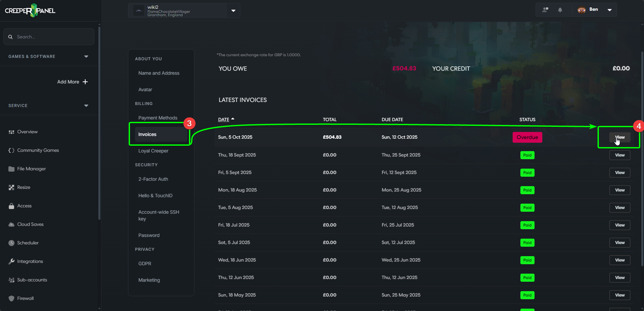The width and height of the screenshot is (644, 311).
Task: Click the Scheduler clock icon
Action: click(11, 243)
